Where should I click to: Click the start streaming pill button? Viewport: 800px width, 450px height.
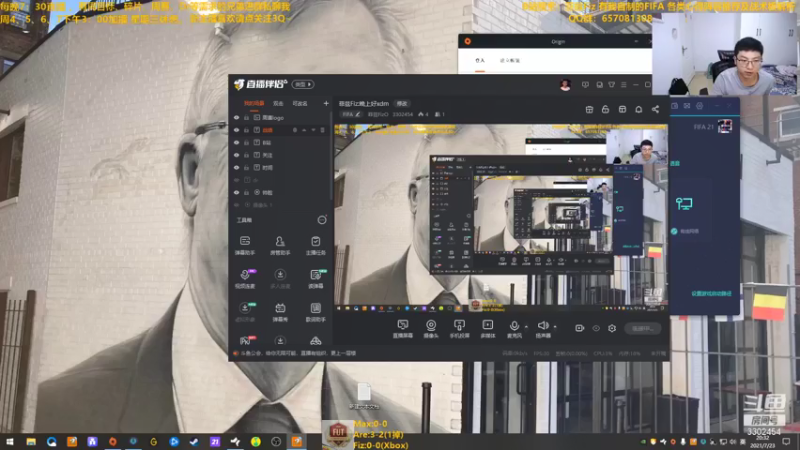click(x=643, y=329)
